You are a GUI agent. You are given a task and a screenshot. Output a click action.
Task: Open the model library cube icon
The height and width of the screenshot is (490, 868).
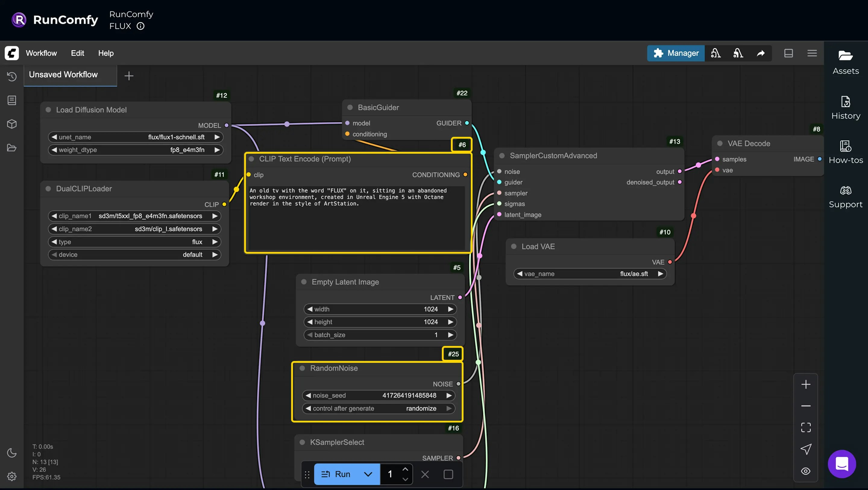coord(12,124)
